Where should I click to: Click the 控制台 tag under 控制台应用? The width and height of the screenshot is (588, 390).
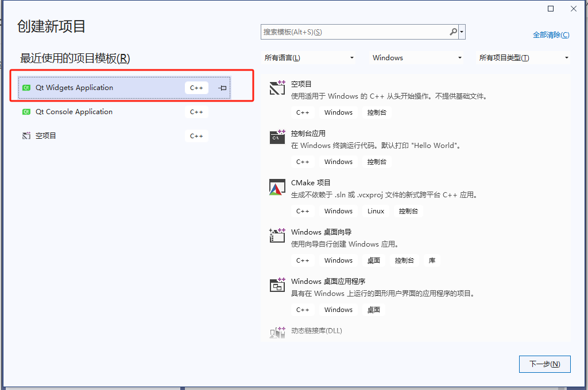point(377,162)
